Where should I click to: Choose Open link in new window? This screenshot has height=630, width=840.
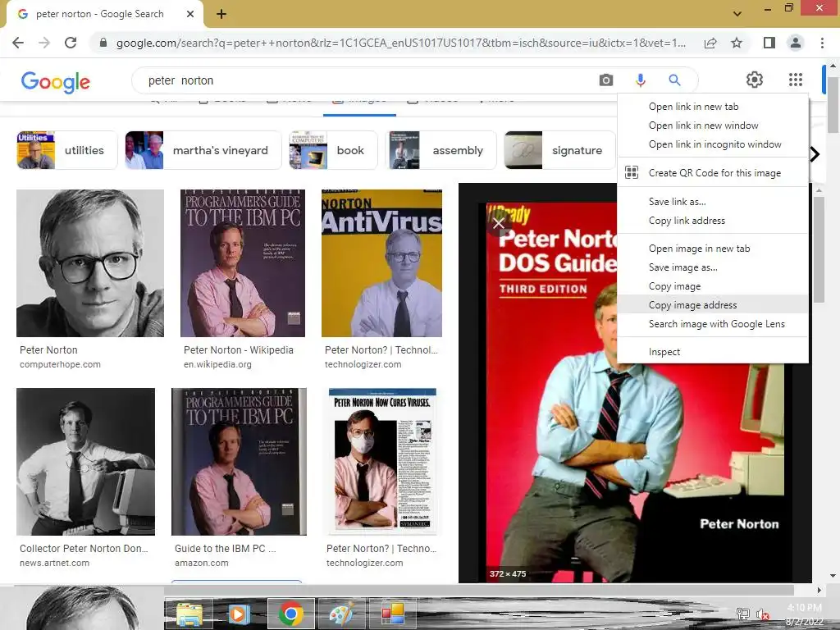(x=713, y=126)
